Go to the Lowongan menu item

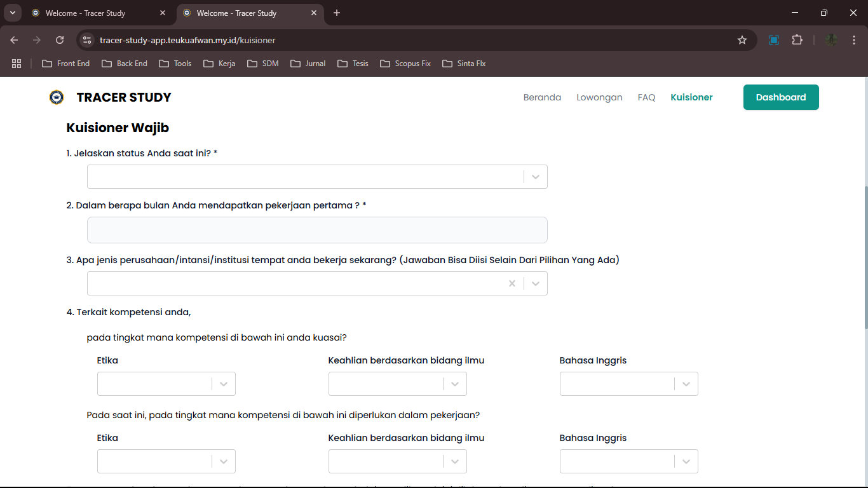(x=599, y=97)
